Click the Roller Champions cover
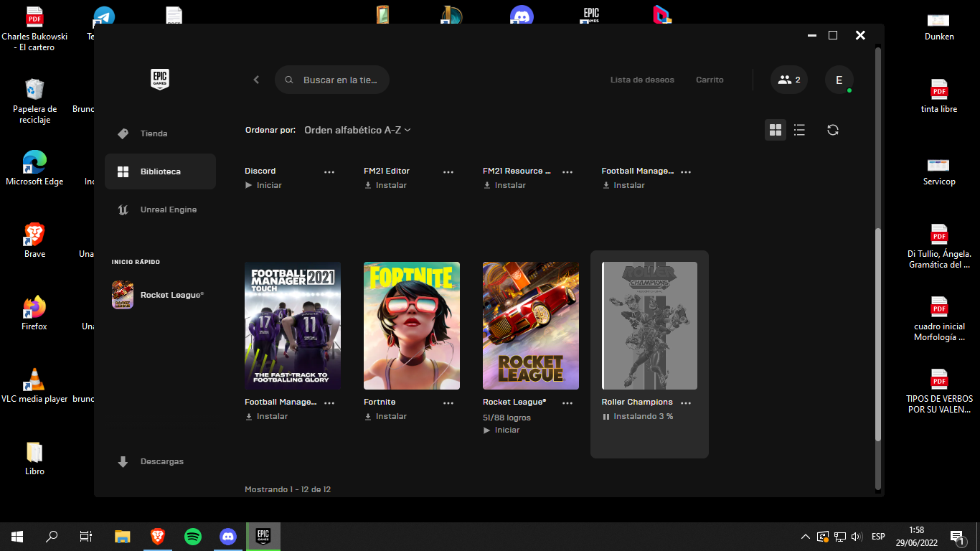 649,326
